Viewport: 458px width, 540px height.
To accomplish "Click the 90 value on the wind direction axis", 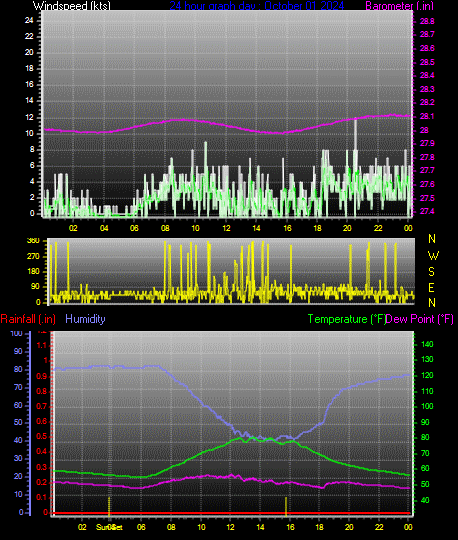I will [x=35, y=287].
